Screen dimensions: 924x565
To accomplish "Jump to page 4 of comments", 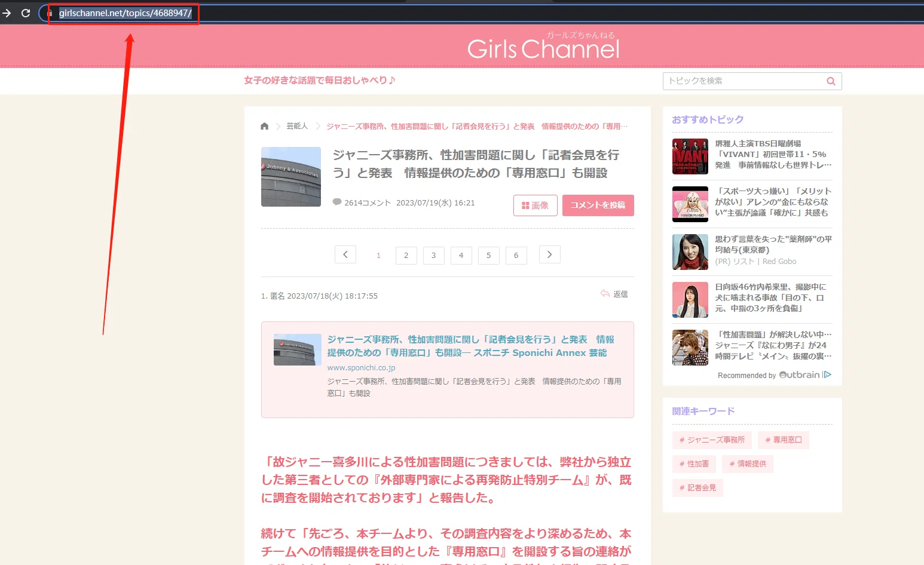I will (461, 255).
